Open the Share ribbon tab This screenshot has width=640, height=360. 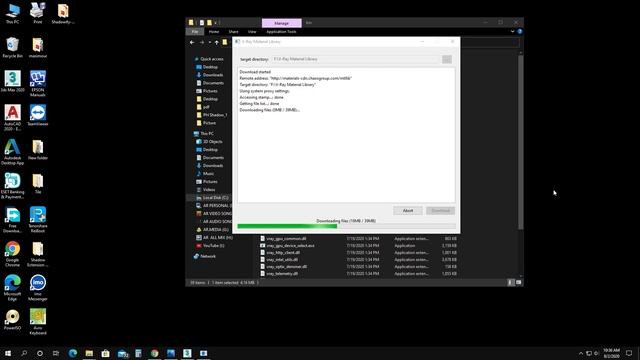(233, 31)
